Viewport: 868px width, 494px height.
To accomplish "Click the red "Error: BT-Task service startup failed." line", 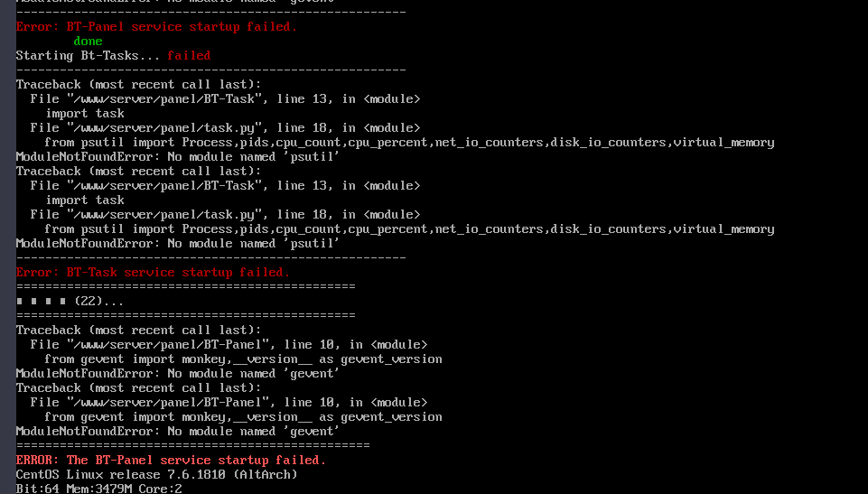I will [153, 272].
